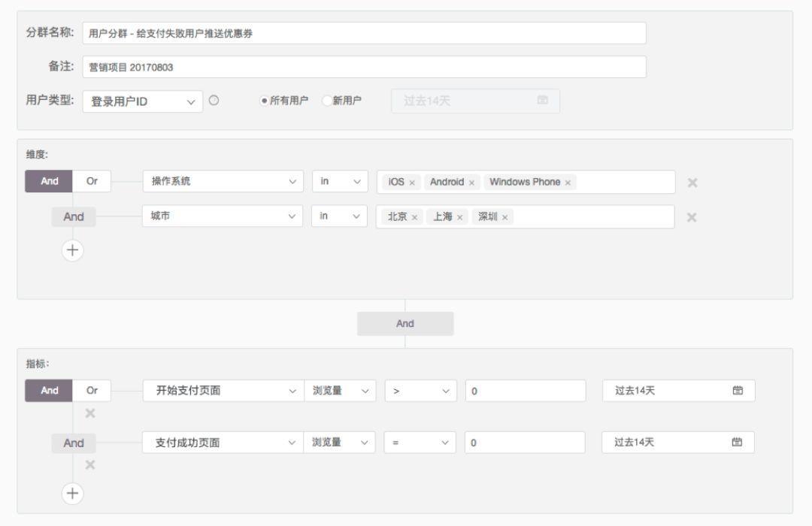The image size is (812, 526).
Task: Click the 备注 remarks input field
Action: tap(364, 67)
